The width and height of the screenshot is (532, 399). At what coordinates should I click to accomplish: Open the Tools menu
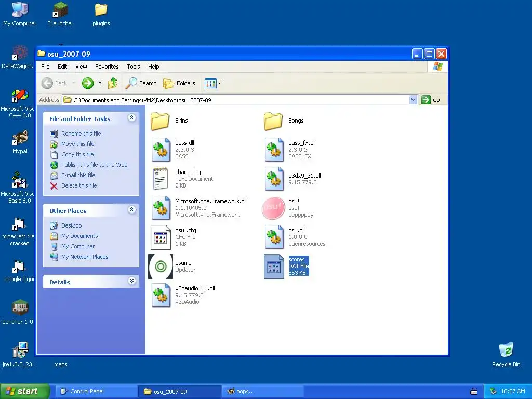134,66
